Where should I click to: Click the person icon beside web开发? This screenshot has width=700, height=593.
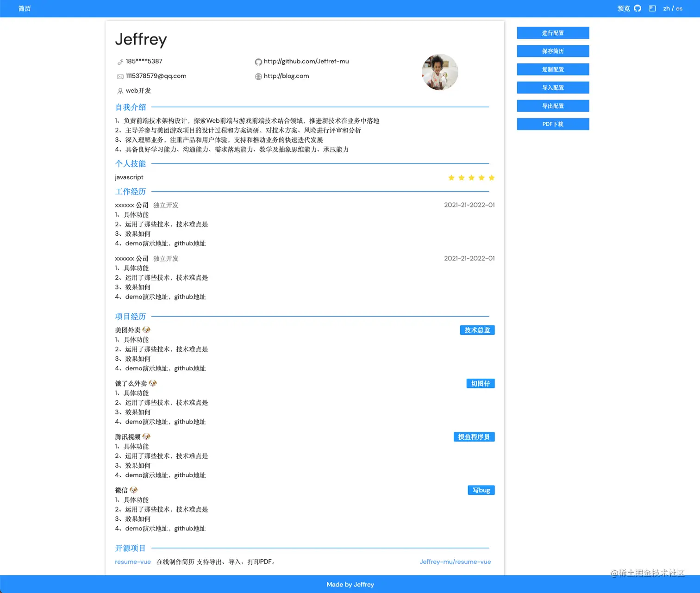[x=120, y=91]
